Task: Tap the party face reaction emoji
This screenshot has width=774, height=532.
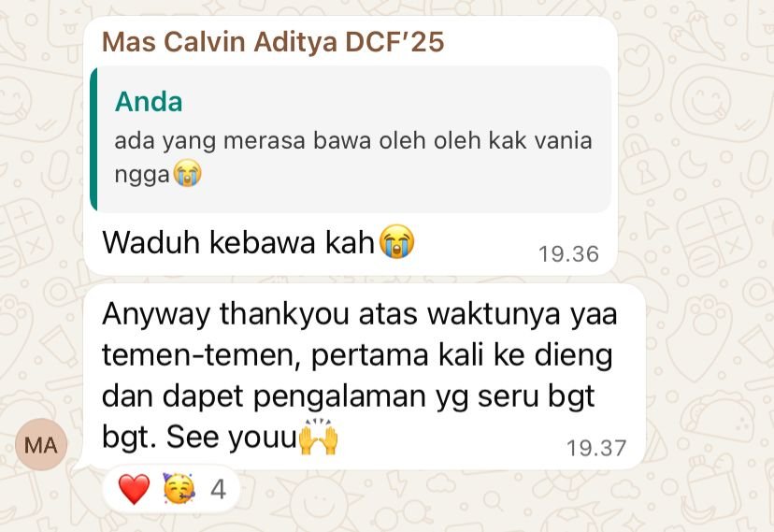Action: pyautogui.click(x=179, y=489)
